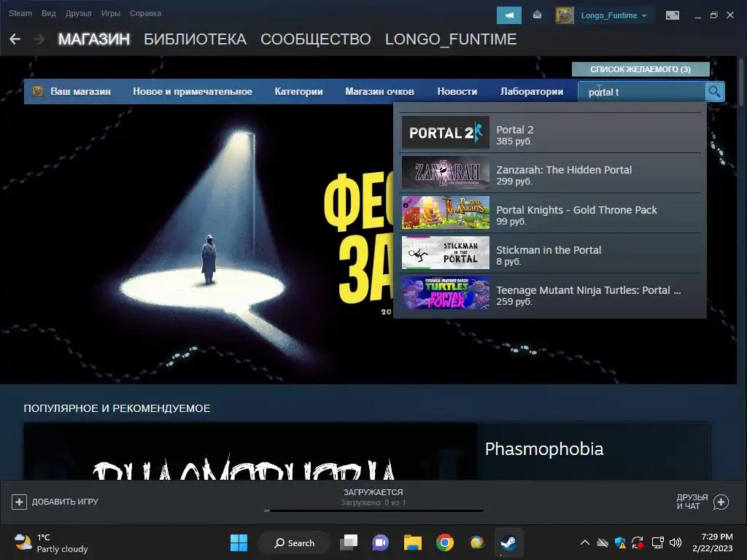
Task: Open LONGO_FUNTIME profile tab
Action: tap(451, 39)
